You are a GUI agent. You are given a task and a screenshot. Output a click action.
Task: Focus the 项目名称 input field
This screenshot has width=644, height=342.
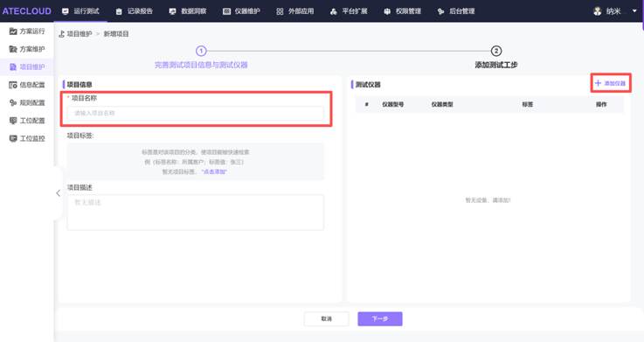point(195,113)
